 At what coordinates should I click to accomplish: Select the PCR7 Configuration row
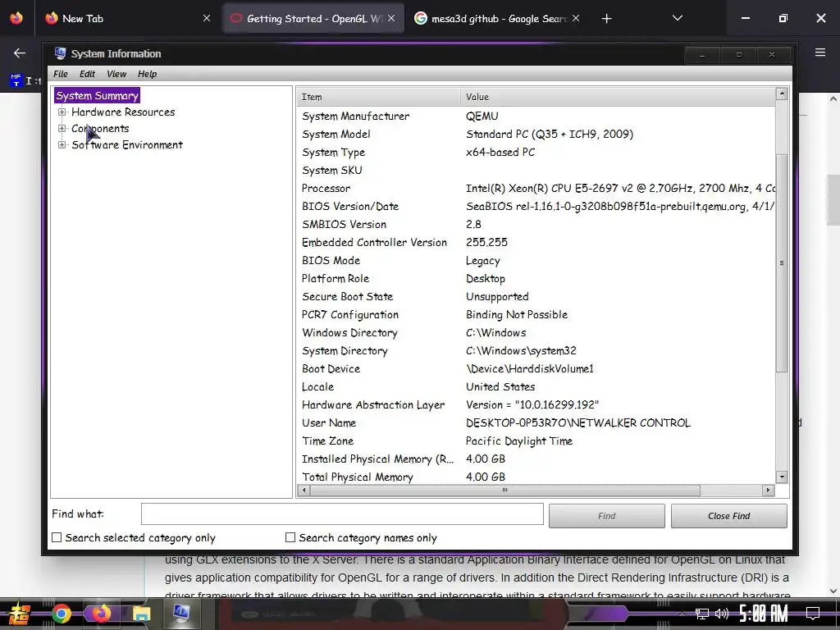point(536,314)
